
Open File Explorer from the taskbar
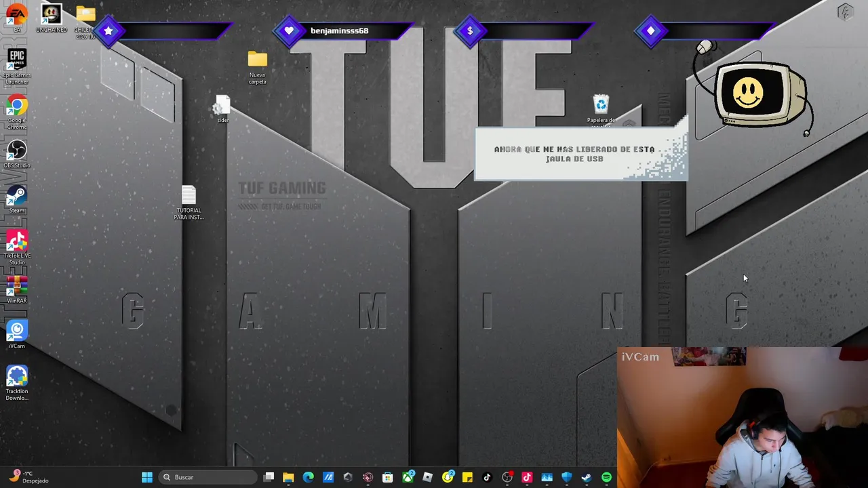tap(288, 477)
